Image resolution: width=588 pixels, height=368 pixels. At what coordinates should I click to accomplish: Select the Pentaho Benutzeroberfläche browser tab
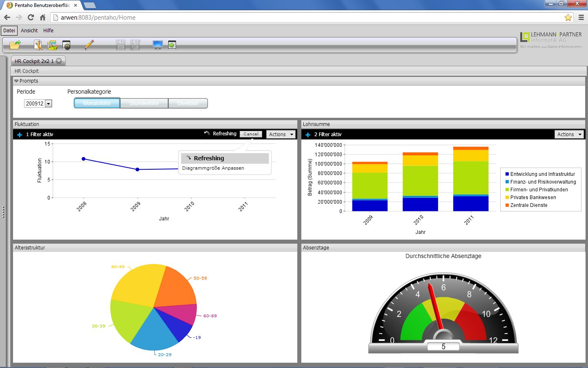[42, 5]
